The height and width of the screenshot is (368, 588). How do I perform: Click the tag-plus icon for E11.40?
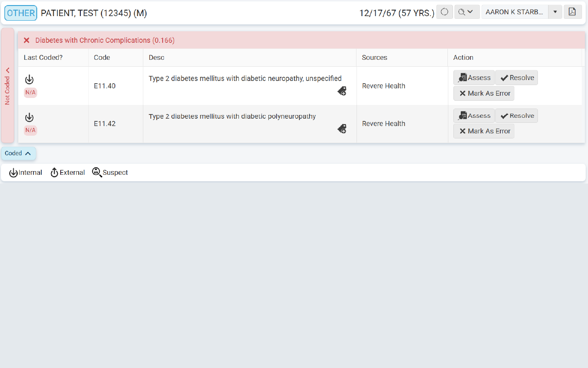(x=342, y=92)
